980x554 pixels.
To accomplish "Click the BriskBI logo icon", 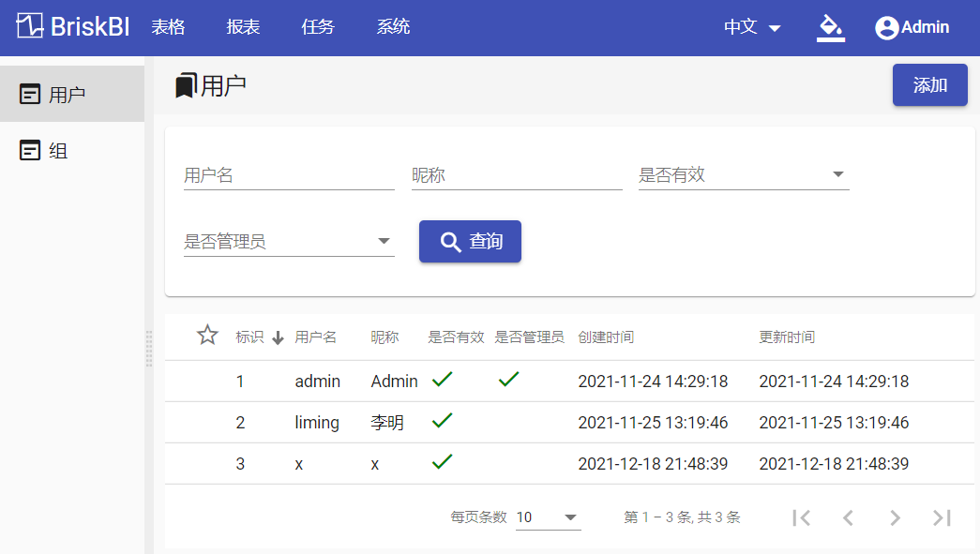I will pos(29,26).
